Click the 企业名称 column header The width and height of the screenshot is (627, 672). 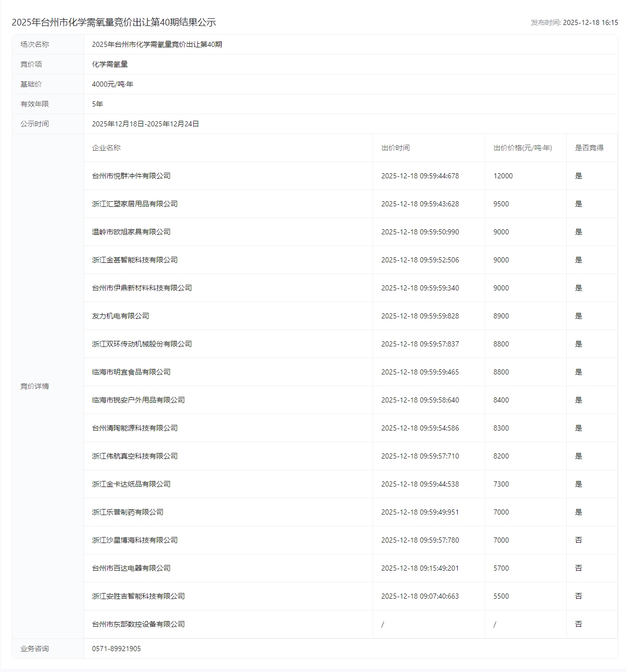coord(106,148)
